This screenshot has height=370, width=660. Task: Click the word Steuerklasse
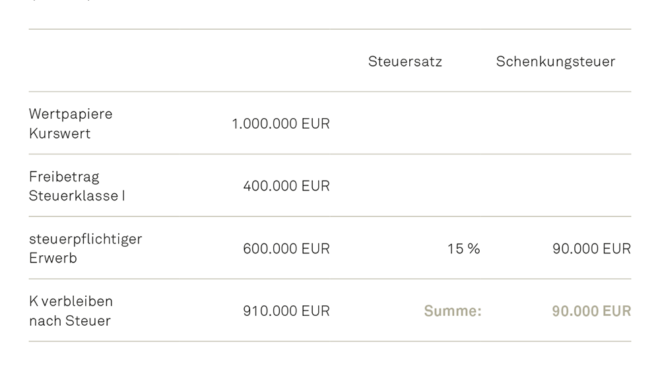73,196
